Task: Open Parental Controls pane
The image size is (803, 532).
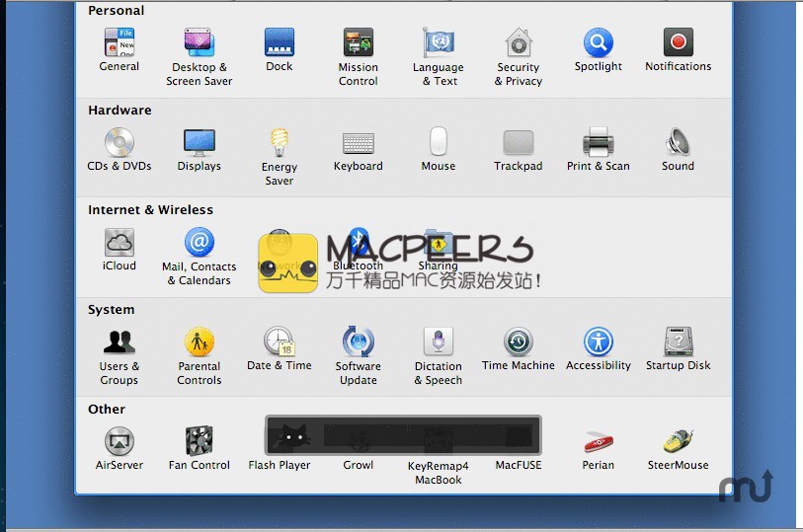Action: click(200, 342)
